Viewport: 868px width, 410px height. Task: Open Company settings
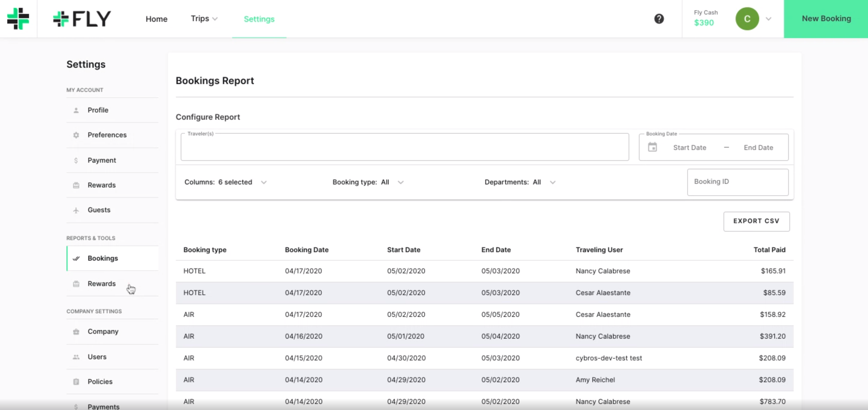coord(112,331)
